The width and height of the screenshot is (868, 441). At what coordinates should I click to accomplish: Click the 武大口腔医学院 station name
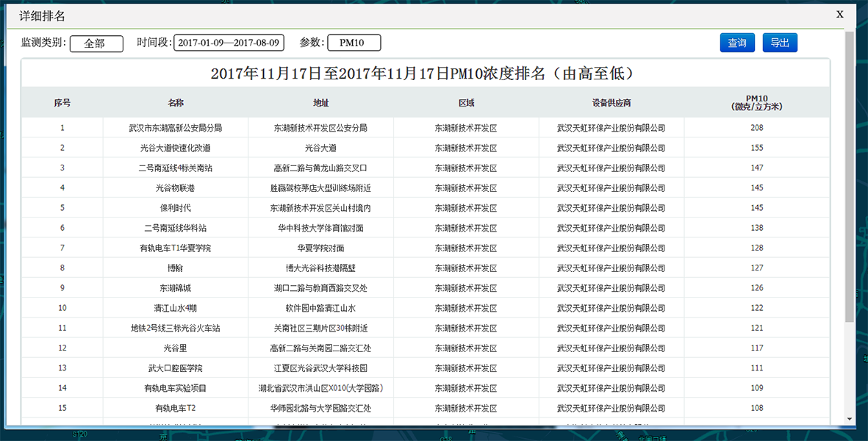coord(175,367)
